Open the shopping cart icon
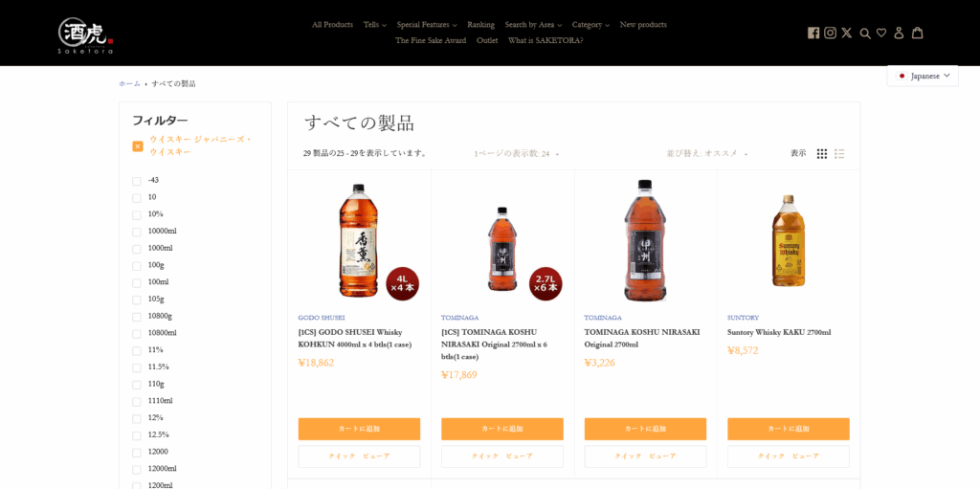The width and height of the screenshot is (980, 489). pyautogui.click(x=917, y=33)
